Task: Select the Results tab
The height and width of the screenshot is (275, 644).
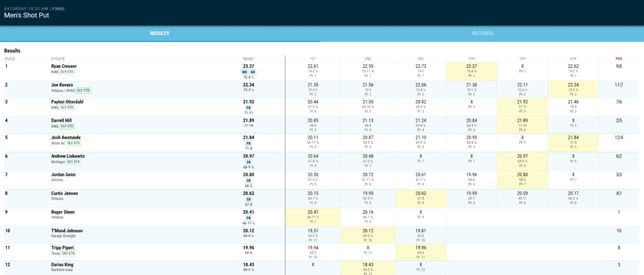Action: 160,33
